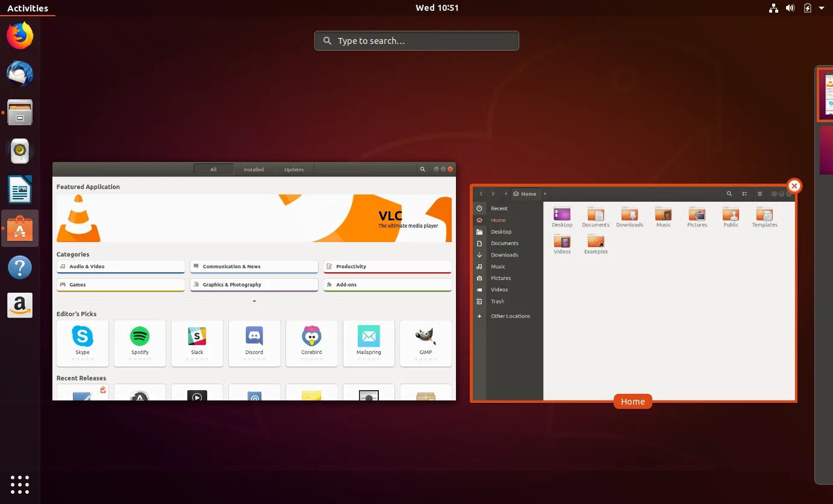The height and width of the screenshot is (504, 833).
Task: Click the Home path button in Files
Action: point(525,194)
